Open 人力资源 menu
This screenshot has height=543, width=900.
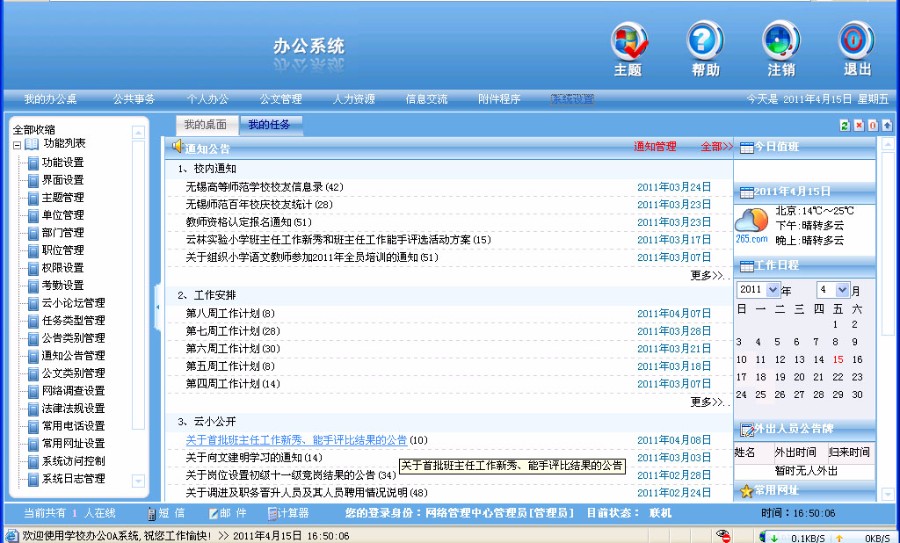354,99
